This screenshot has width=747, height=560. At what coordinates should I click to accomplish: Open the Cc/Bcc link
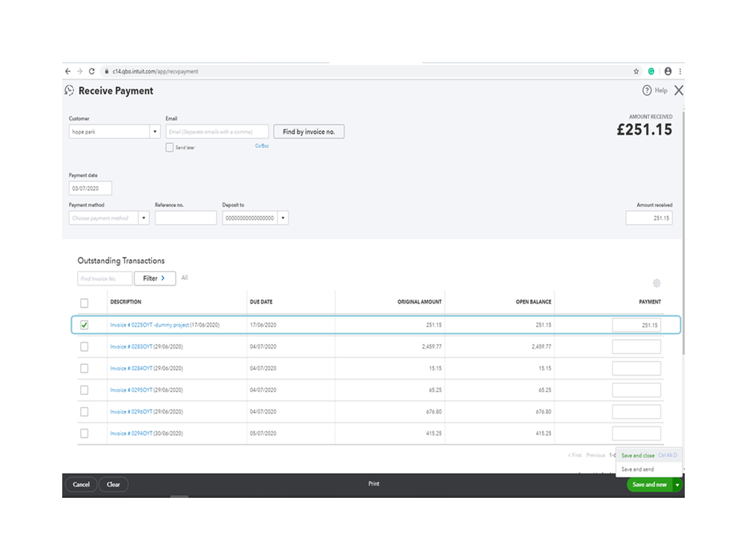coord(262,146)
